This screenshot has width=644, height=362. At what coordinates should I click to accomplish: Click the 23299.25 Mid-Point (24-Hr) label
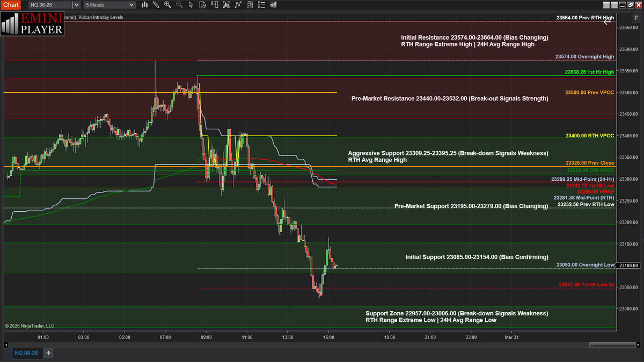click(583, 179)
